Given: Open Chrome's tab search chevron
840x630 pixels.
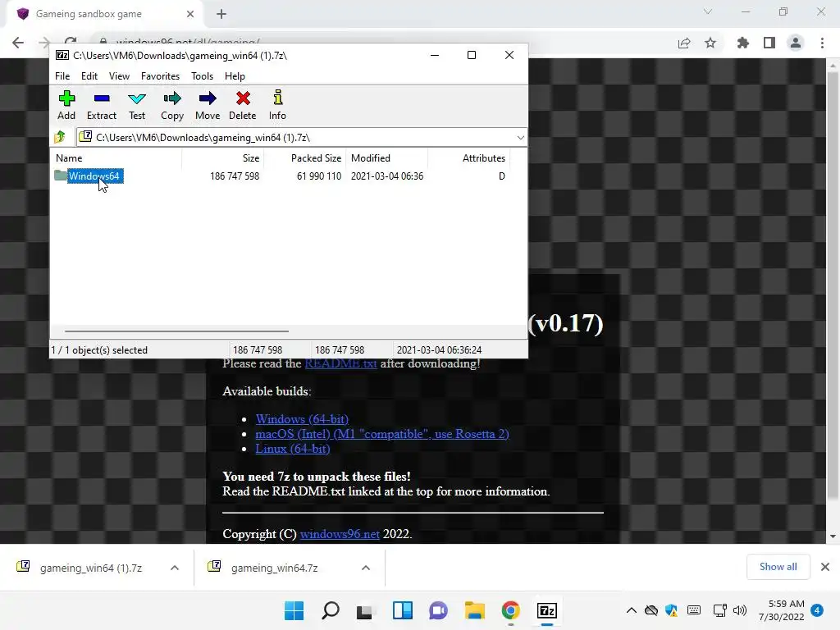Looking at the screenshot, I should point(708,11).
